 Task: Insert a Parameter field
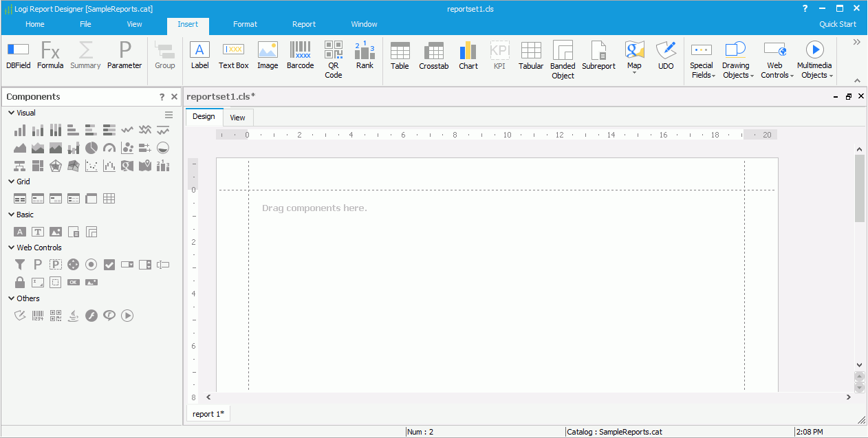[x=124, y=55]
